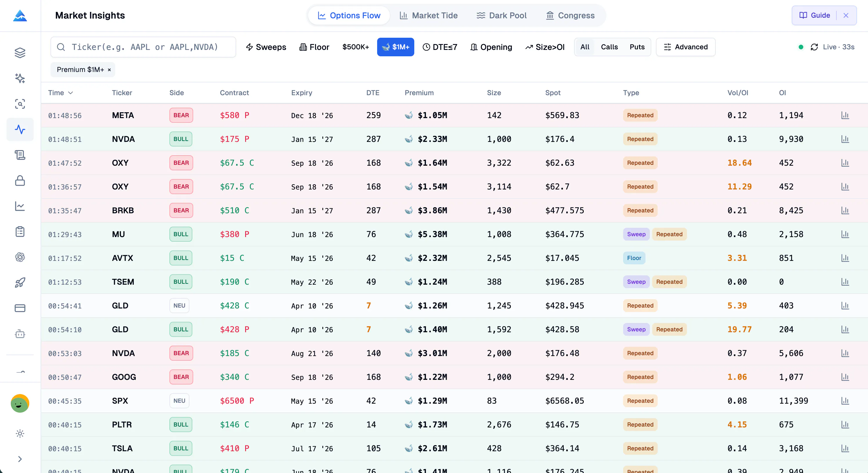Select the TSLA ticker row
Viewport: 868px width, 473px height.
[x=454, y=448]
